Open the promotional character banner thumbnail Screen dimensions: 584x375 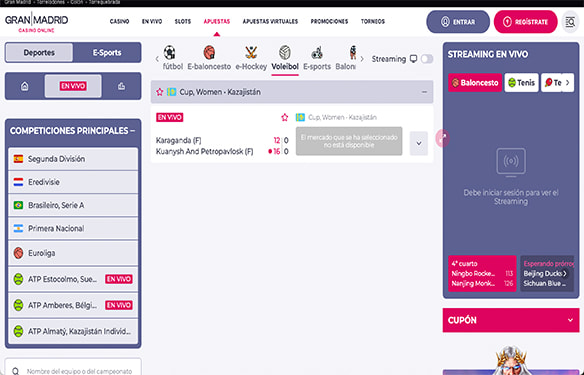[x=511, y=360]
